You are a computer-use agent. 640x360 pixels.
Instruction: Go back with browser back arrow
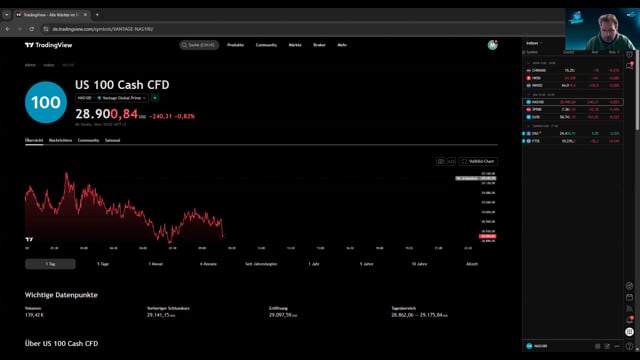tap(8, 29)
